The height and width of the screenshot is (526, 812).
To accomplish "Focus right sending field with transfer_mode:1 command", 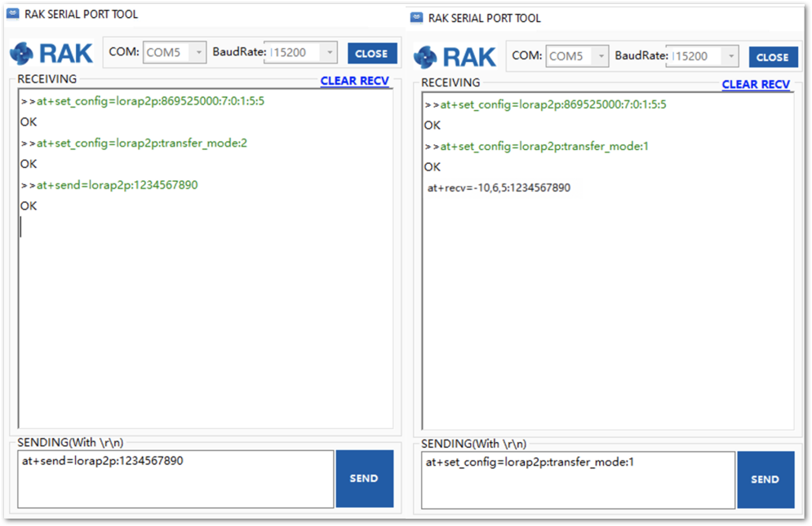I will (x=578, y=480).
